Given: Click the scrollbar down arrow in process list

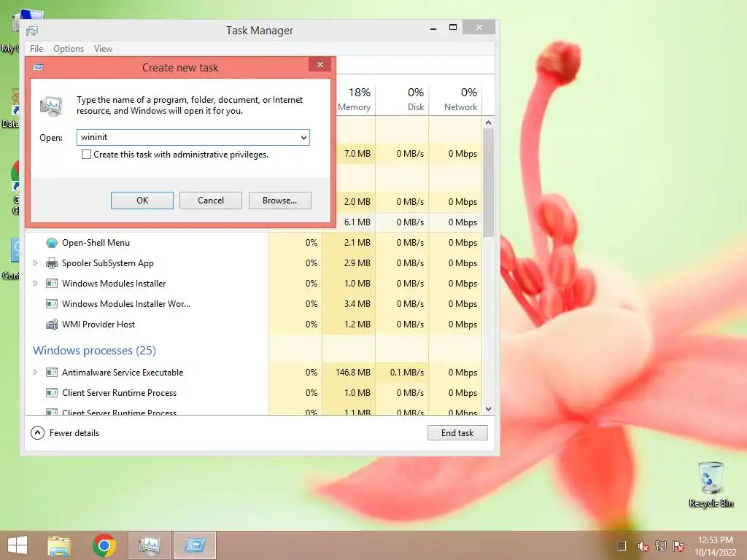Looking at the screenshot, I should (488, 409).
